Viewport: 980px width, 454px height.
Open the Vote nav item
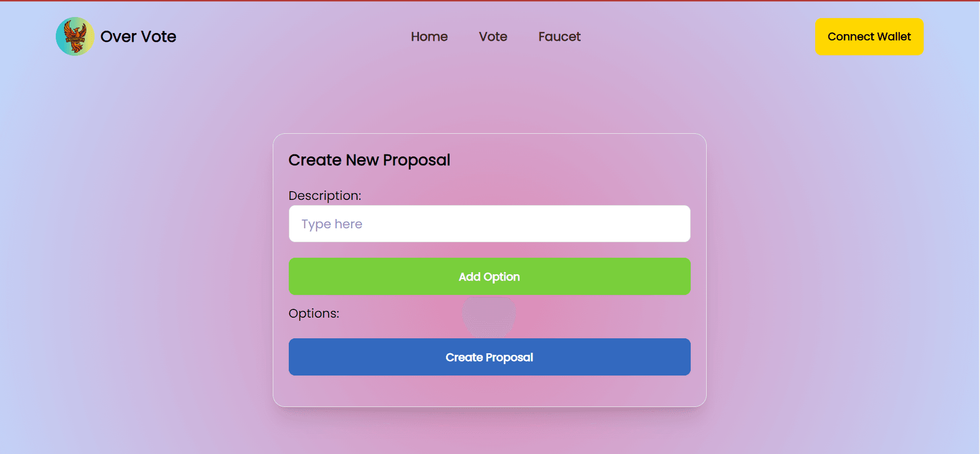click(x=493, y=37)
